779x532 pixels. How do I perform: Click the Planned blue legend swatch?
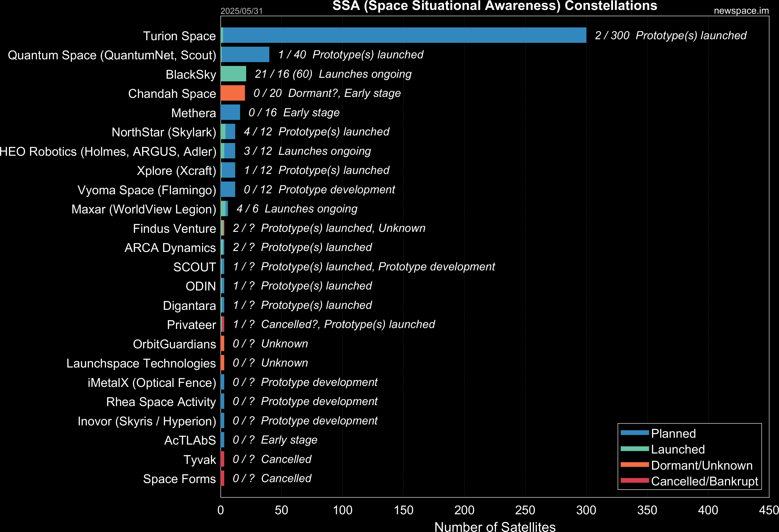coord(635,433)
